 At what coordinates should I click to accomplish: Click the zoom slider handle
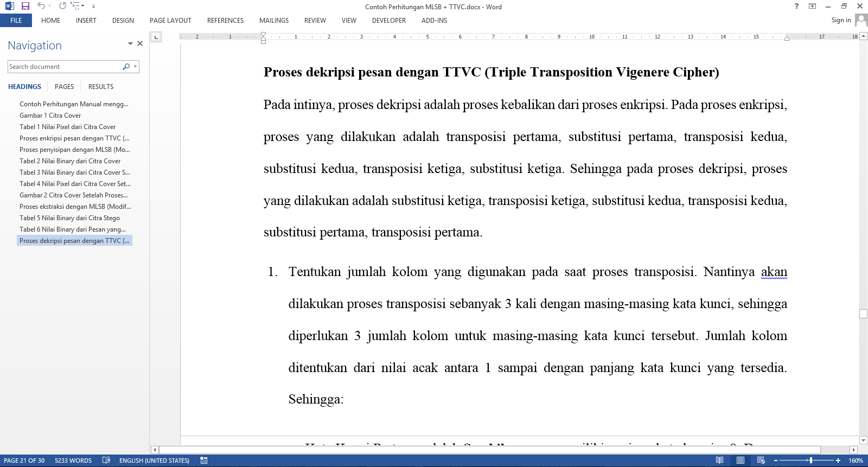[x=810, y=460]
